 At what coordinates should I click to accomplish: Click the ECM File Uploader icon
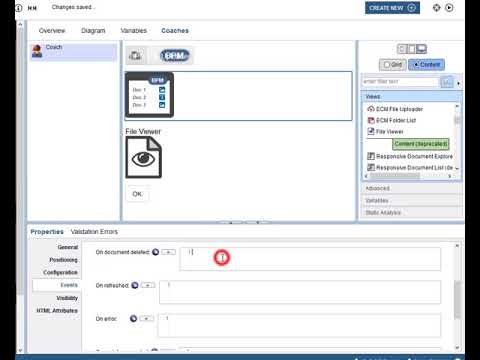pos(371,109)
